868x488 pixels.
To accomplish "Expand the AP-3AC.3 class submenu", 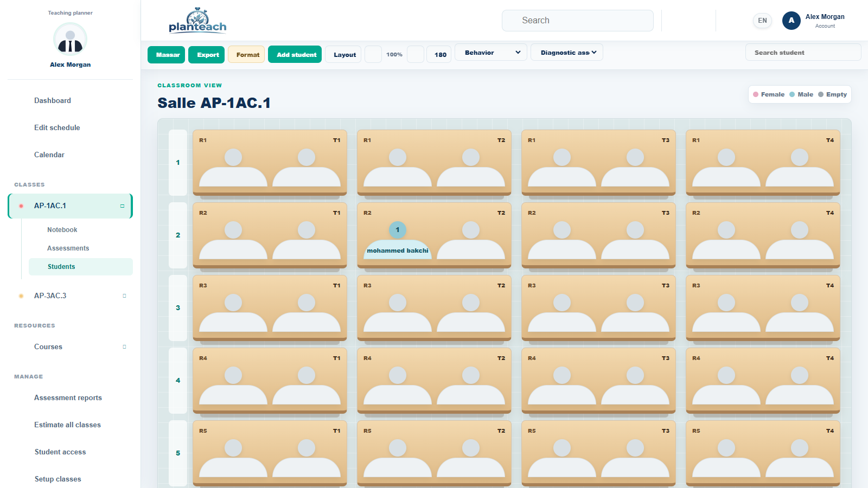I will click(x=124, y=296).
